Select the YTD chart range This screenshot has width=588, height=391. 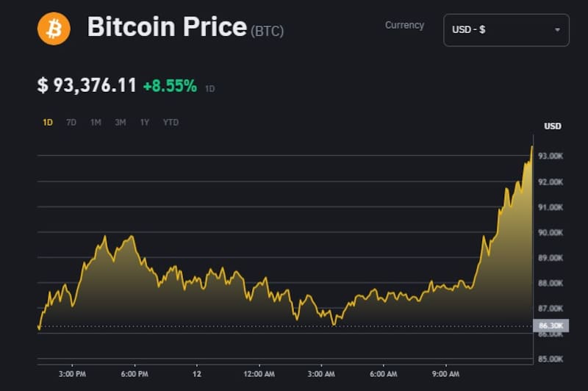[171, 123]
